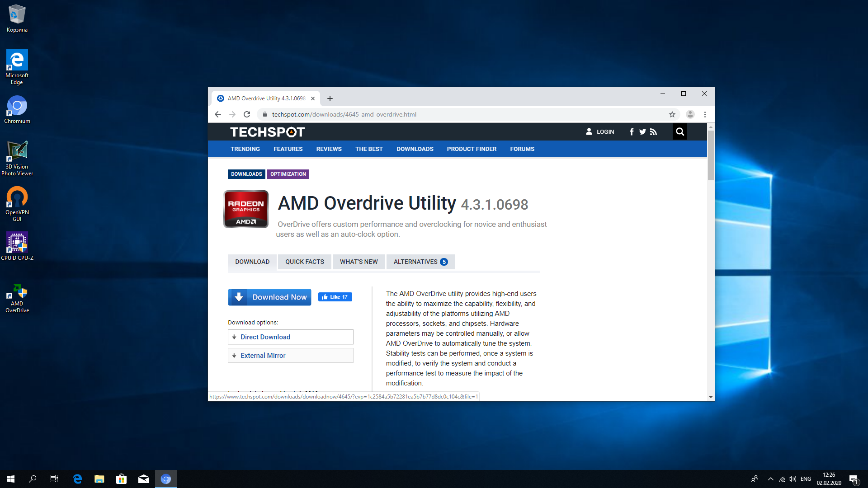Select the 3D Vision Photo Viewer shortcut
Viewport: 868px width, 488px height.
coord(17,158)
